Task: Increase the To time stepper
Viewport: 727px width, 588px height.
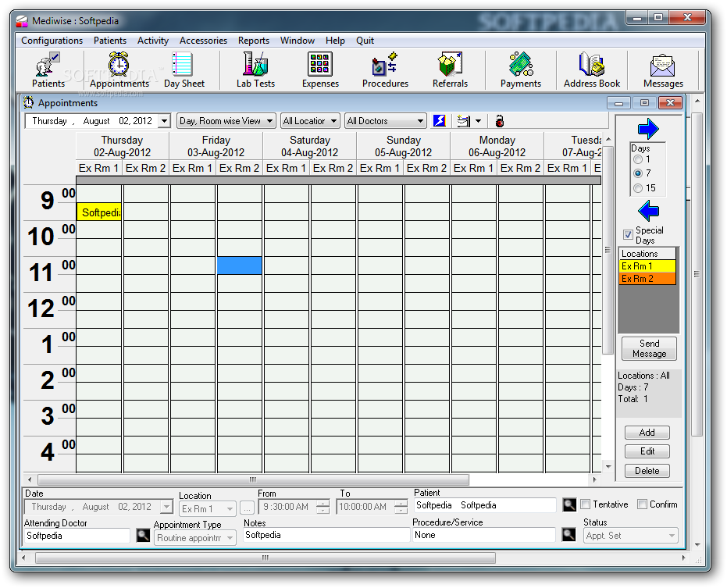Action: 401,504
